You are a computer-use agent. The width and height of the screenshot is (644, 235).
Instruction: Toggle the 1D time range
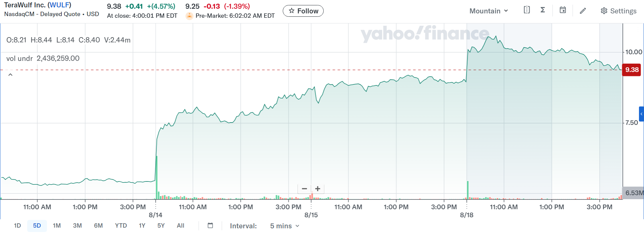[x=17, y=226]
